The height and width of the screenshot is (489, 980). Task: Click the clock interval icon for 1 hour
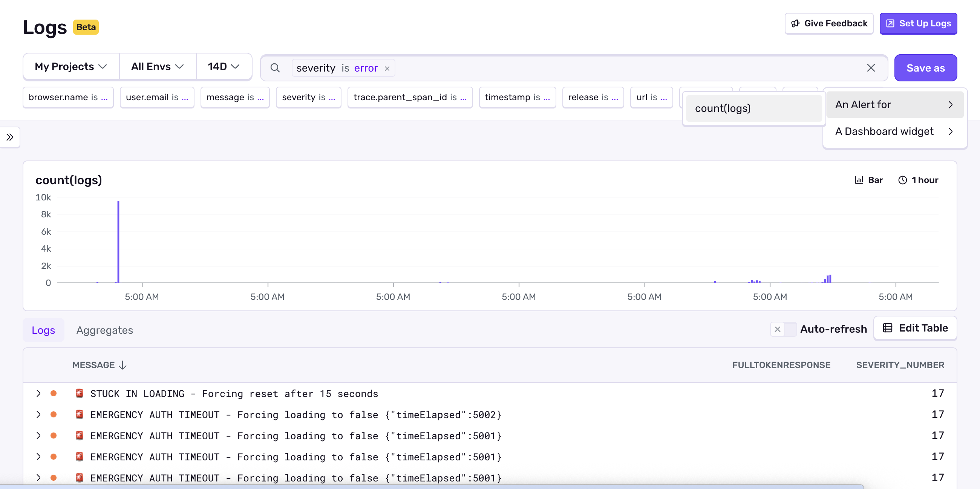[902, 180]
